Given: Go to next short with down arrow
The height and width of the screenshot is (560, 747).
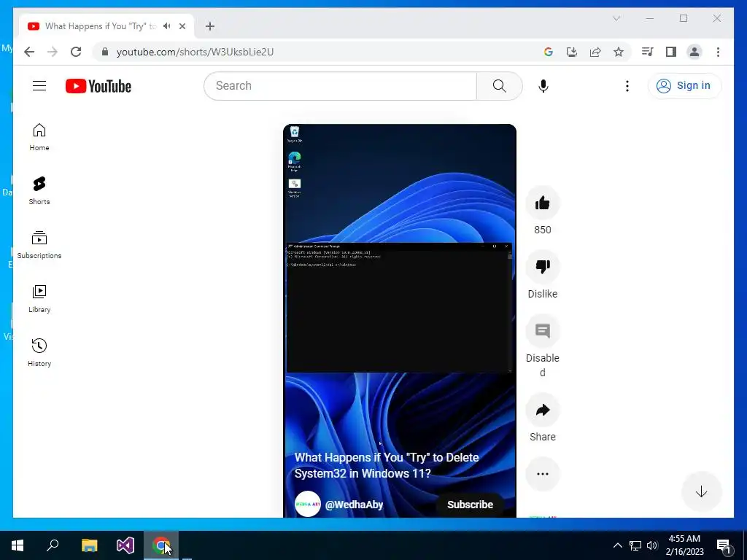Looking at the screenshot, I should click(701, 492).
